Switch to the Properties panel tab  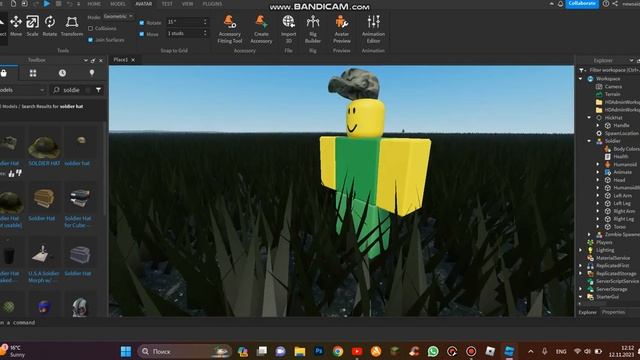[x=613, y=312]
